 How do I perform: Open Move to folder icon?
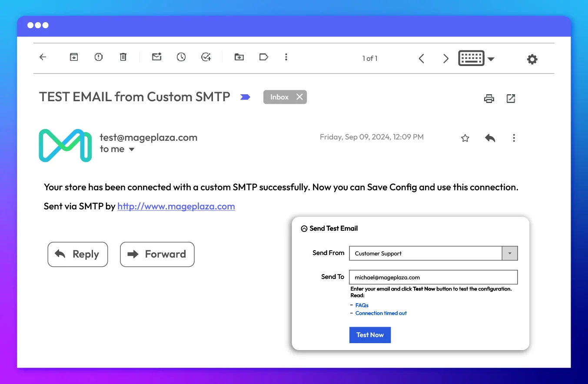(239, 57)
